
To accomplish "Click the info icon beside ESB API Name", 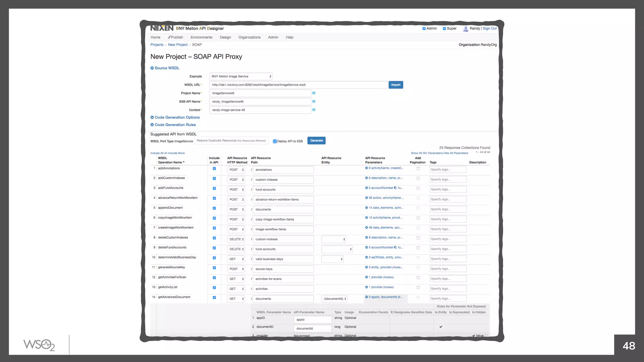I will (x=314, y=101).
